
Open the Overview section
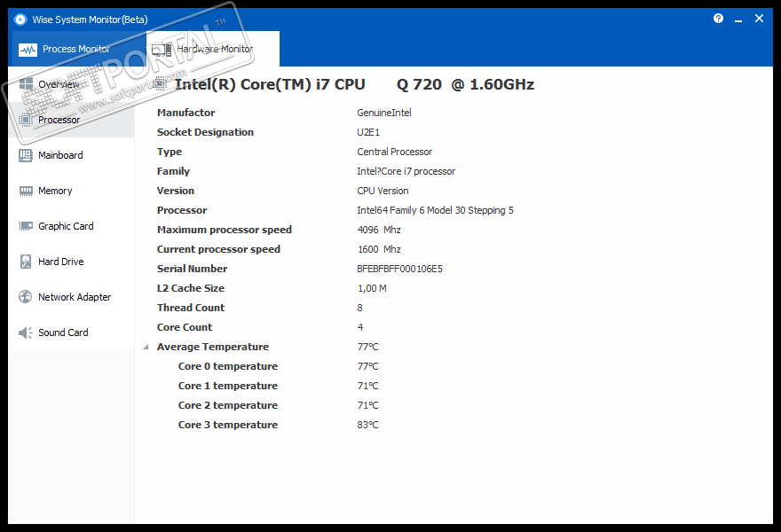click(x=71, y=84)
